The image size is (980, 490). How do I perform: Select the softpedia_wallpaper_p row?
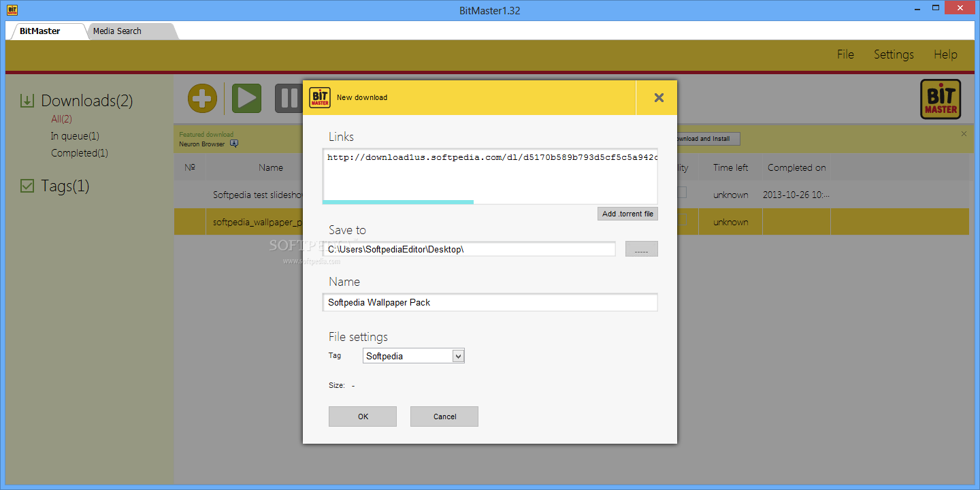572,222
